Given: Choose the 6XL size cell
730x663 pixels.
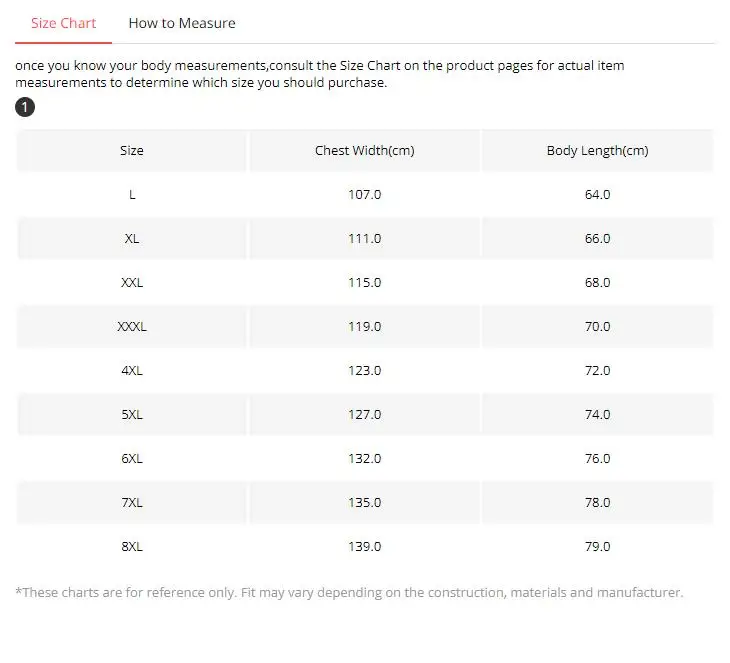Looking at the screenshot, I should [x=132, y=459].
